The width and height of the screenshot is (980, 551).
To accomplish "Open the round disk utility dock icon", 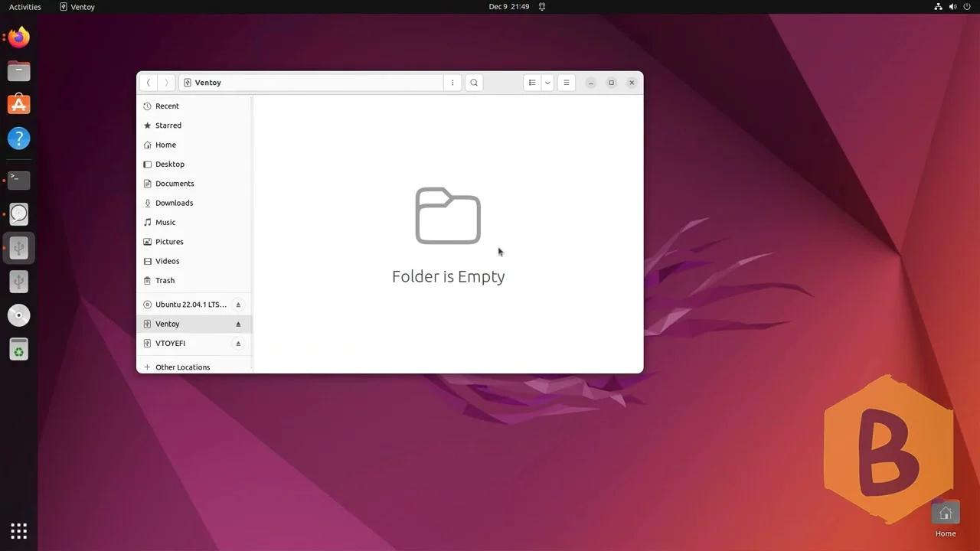I will pos(19,214).
